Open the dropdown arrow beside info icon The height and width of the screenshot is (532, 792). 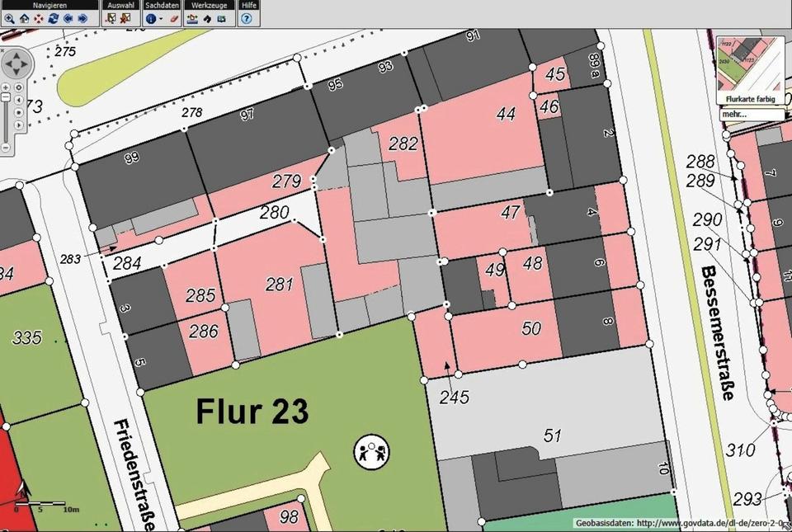[161, 18]
